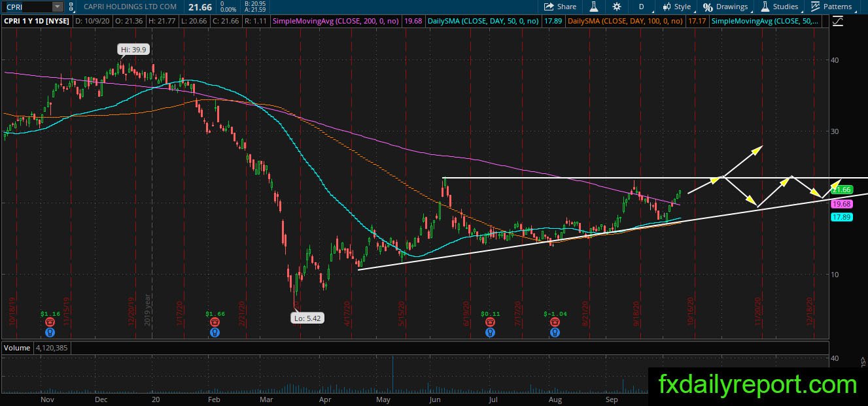Select the CPRI 1 Y 1D [NYSE] chart label
The height and width of the screenshot is (406, 868).
click(x=37, y=22)
